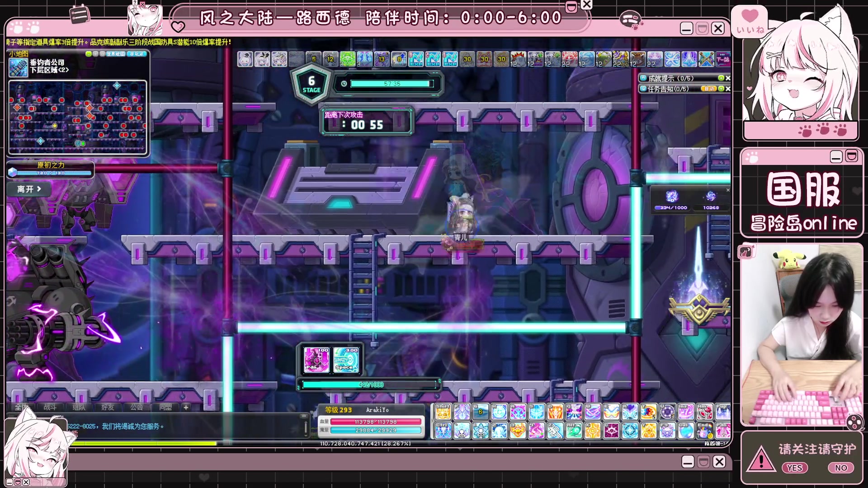Collapse the minimap with the green minus button

[x=89, y=54]
